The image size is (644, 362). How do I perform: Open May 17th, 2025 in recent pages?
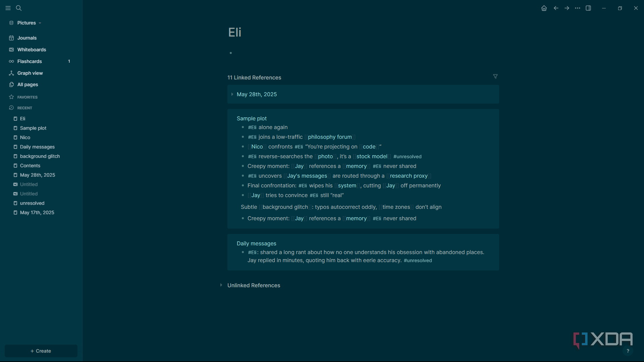(x=37, y=213)
